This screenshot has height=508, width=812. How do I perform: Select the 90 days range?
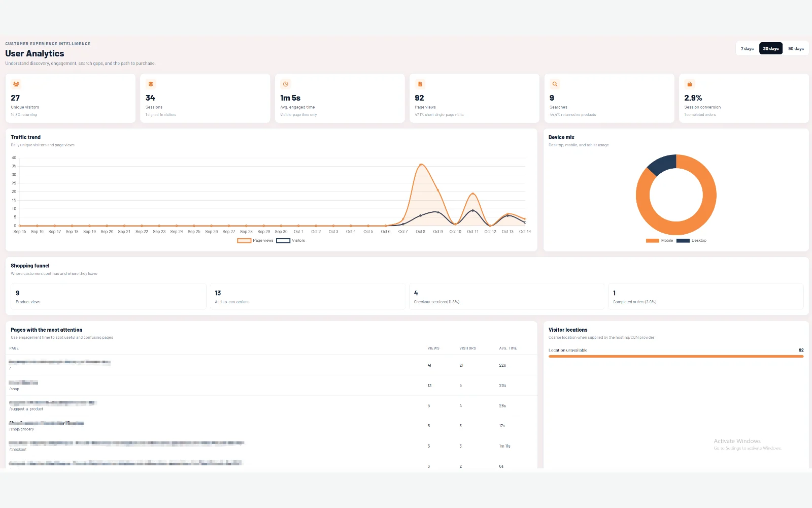[x=796, y=49]
